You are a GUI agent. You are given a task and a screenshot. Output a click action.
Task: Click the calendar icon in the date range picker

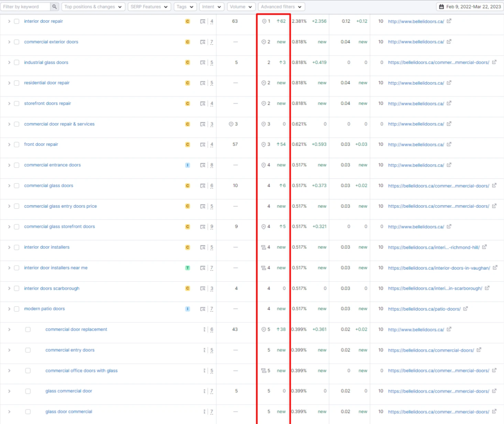point(442,7)
